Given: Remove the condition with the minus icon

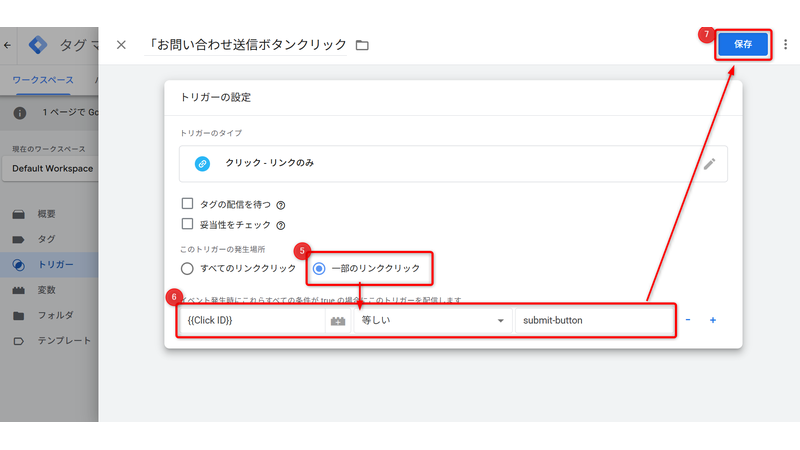Looking at the screenshot, I should [688, 320].
